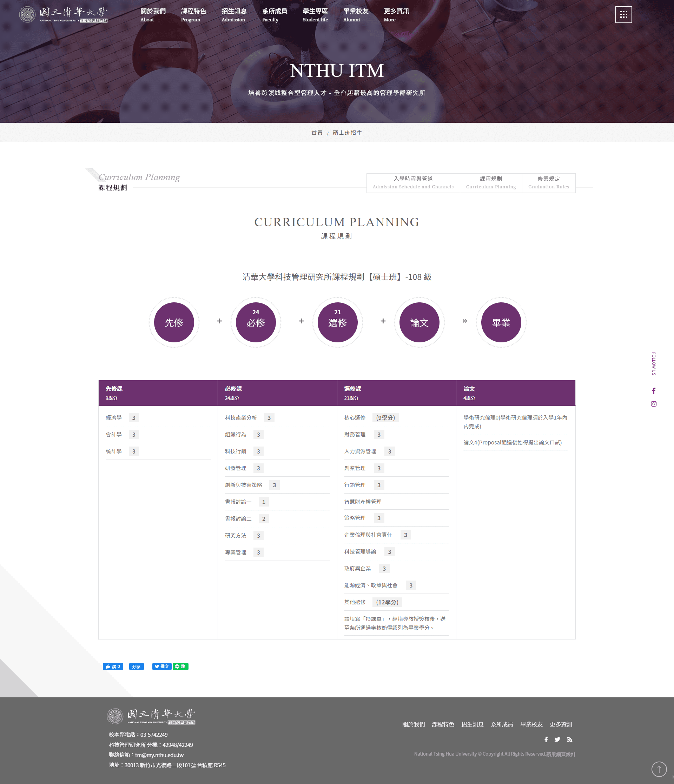Click the 會計學 course row

click(158, 434)
